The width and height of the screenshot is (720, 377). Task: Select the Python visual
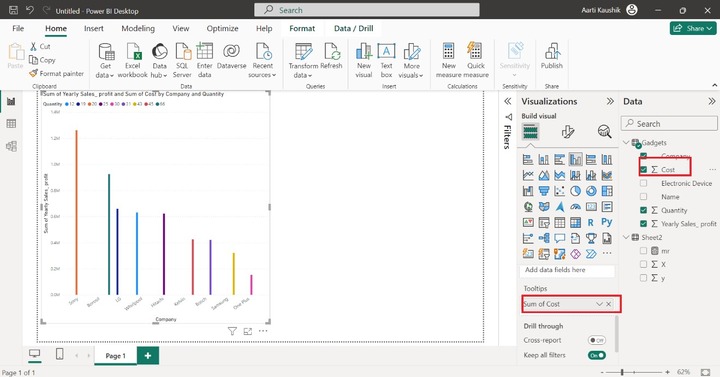(x=607, y=222)
